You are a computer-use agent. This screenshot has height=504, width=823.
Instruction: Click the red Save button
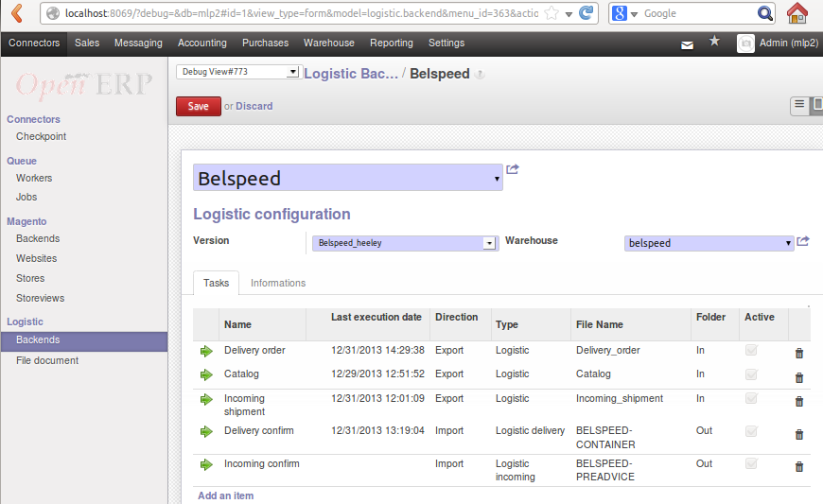[x=198, y=107]
